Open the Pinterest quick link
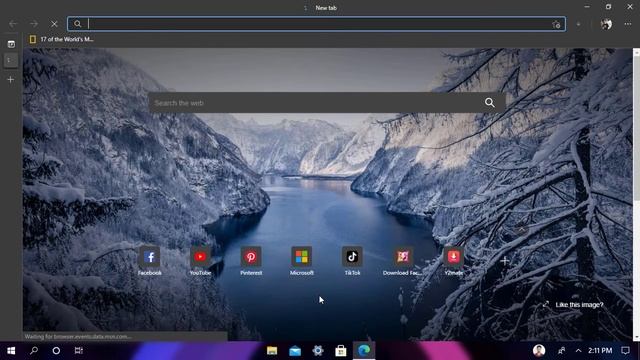640x360 pixels. coord(251,261)
